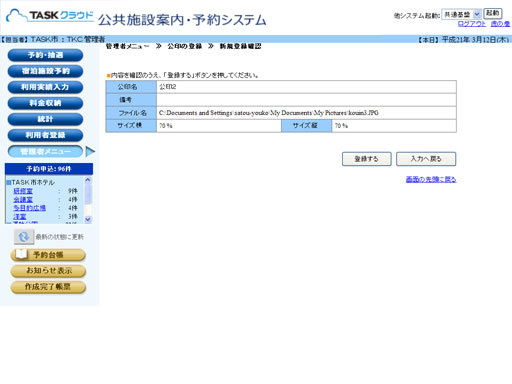Click the link right of ログアウト

pyautogui.click(x=500, y=24)
